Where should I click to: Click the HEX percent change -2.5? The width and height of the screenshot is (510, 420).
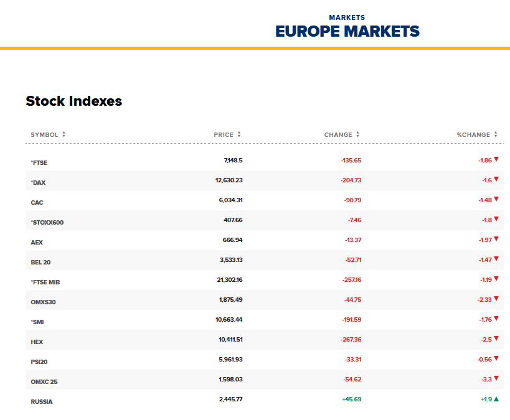486,339
